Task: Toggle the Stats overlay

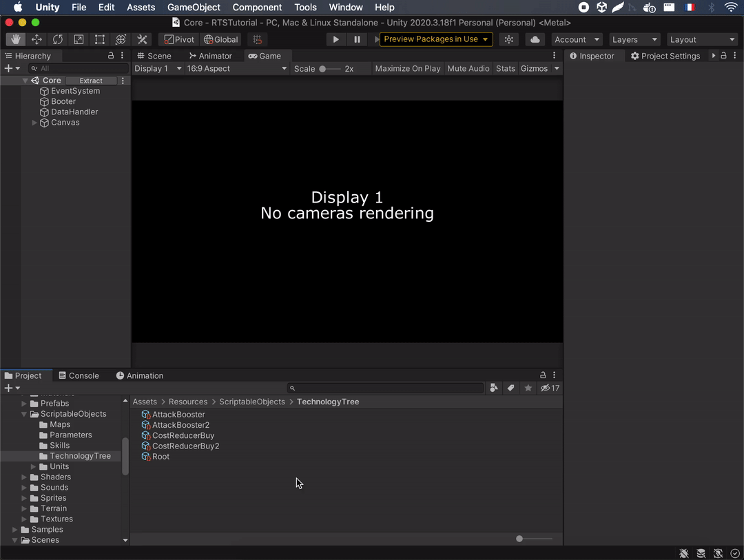Action: (x=506, y=68)
